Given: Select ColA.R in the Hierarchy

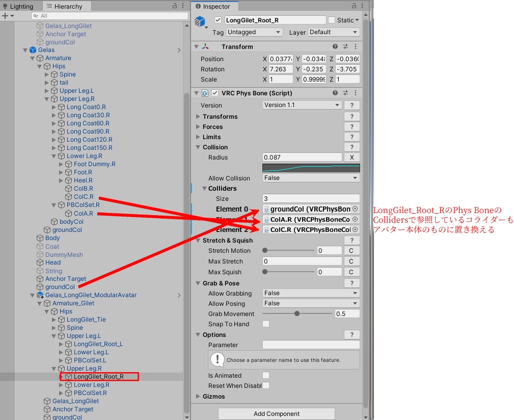Looking at the screenshot, I should pyautogui.click(x=83, y=214).
